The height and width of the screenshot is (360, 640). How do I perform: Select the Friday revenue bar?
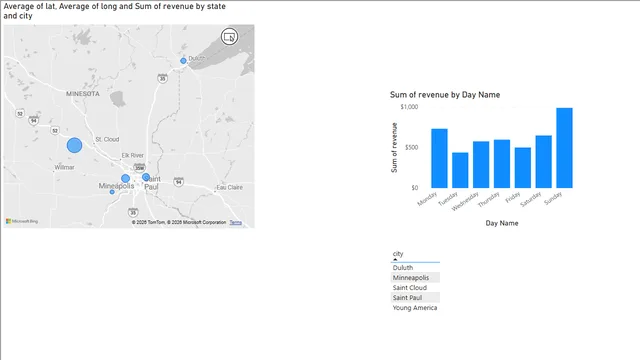pyautogui.click(x=522, y=168)
